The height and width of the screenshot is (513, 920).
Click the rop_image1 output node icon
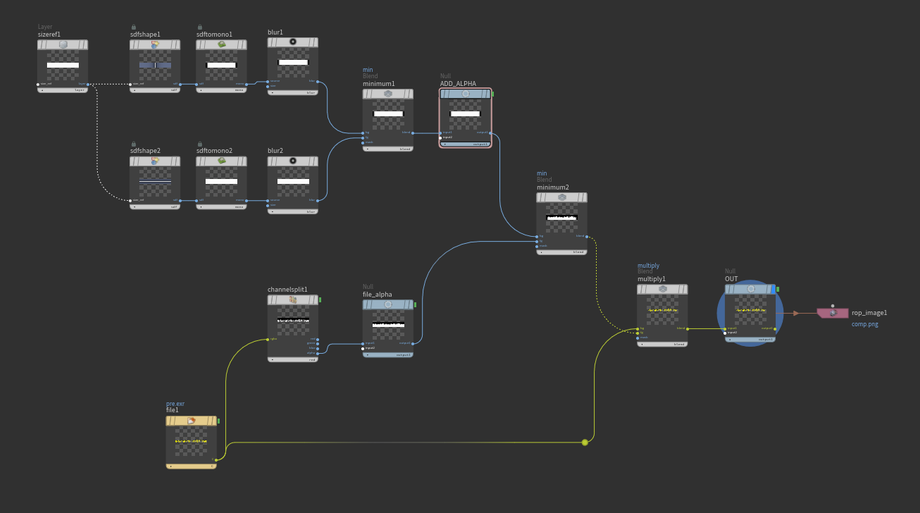(832, 313)
